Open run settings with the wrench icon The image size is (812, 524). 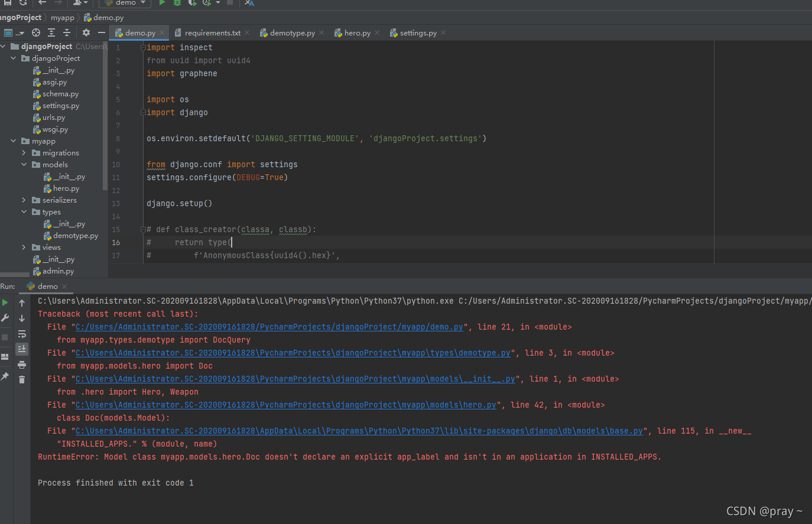click(x=5, y=318)
